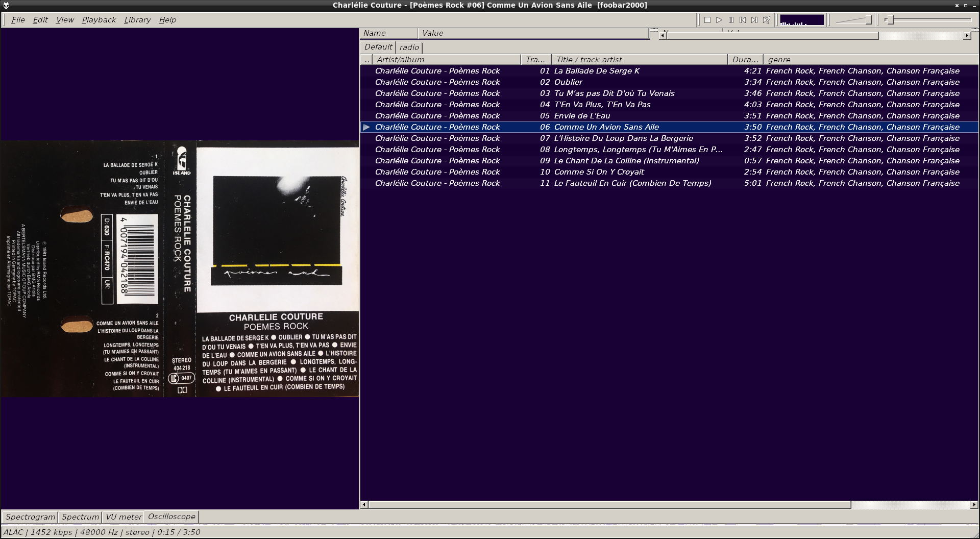
Task: Click the Play button in toolbar
Action: click(719, 20)
